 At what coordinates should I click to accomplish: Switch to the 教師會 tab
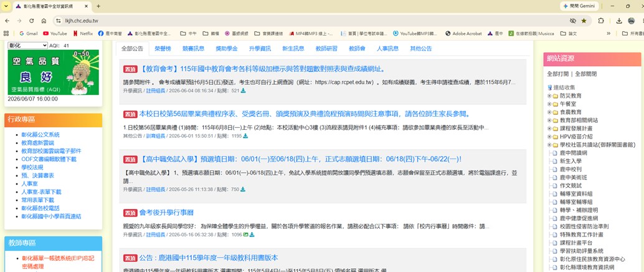click(x=357, y=49)
